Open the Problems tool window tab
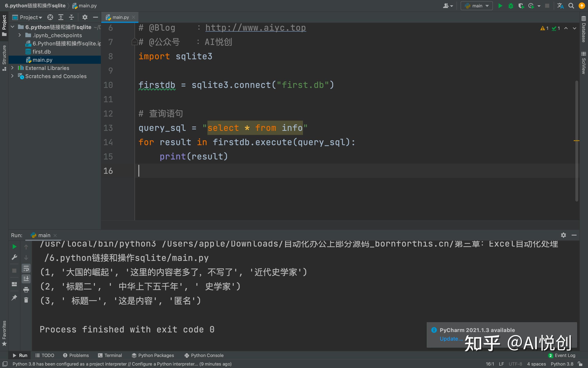588x368 pixels. (x=76, y=355)
